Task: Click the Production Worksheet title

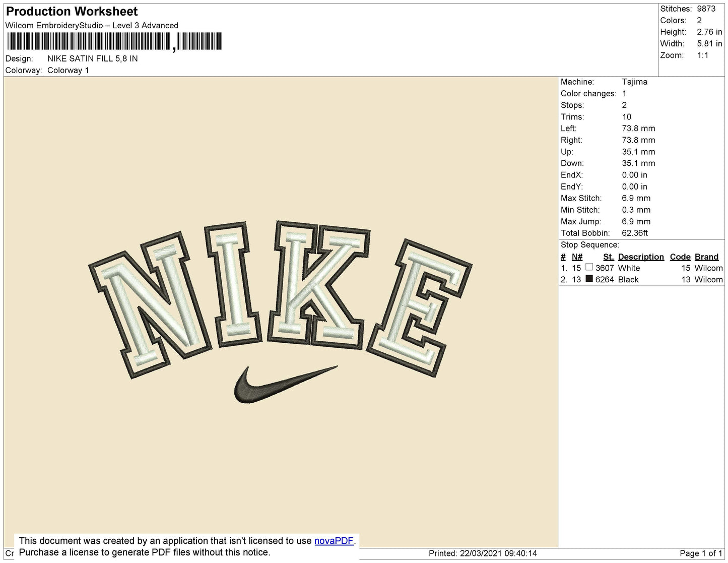Action: point(72,12)
